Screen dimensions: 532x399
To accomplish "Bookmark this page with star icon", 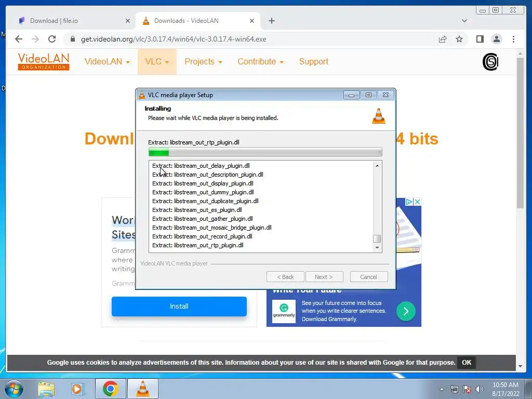I will (x=459, y=39).
